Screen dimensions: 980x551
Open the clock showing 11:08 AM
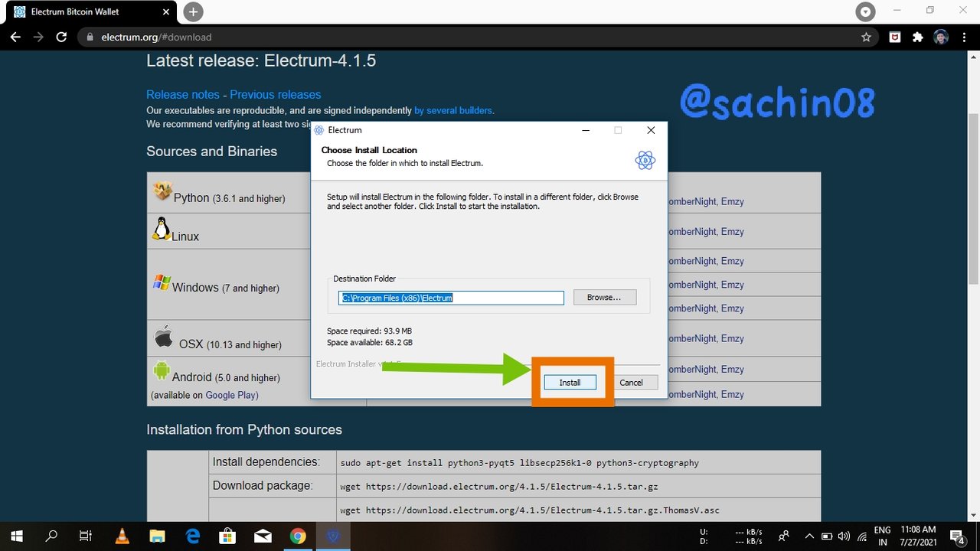[919, 536]
